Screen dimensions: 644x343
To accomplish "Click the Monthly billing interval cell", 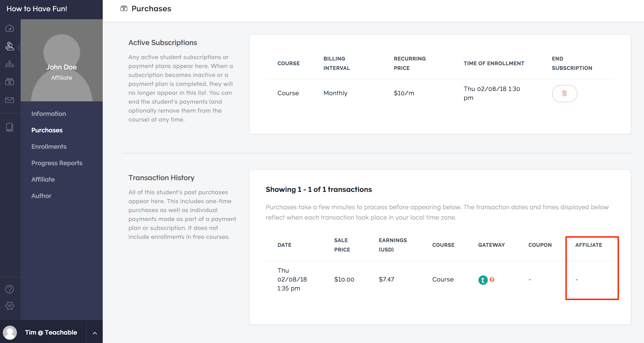I will [335, 93].
